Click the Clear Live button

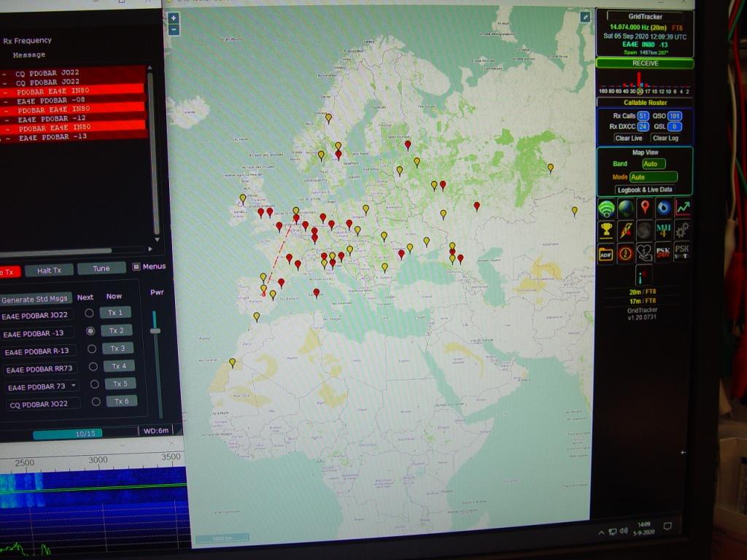pos(629,138)
